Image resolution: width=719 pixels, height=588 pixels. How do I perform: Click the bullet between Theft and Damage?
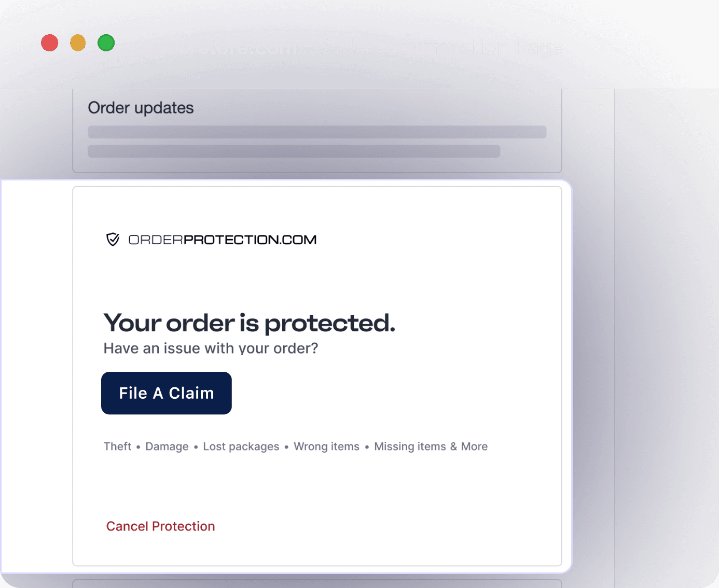137,446
